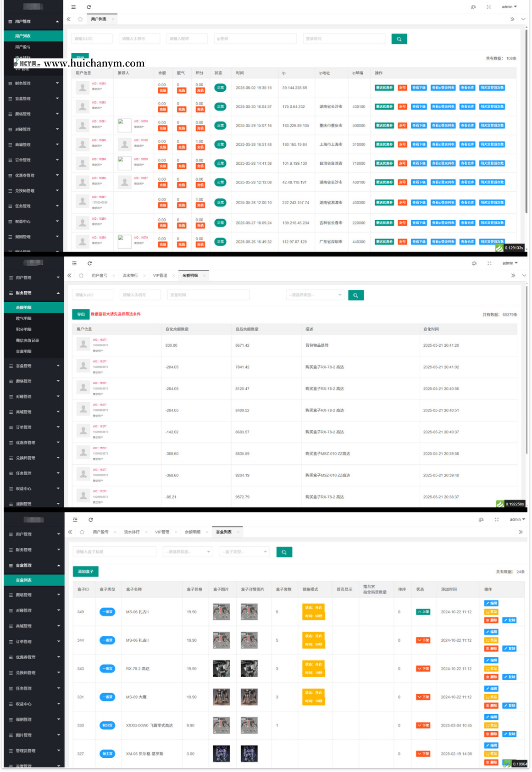Click search icon next to 盒子类型 dropdown

[x=284, y=552]
